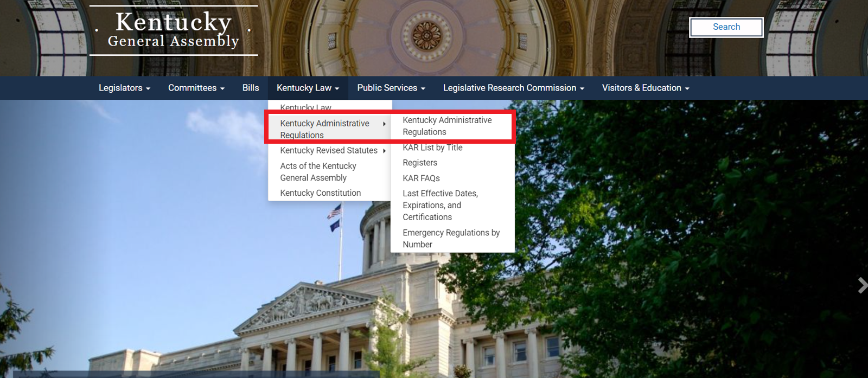Open Legislative Research Commission menu
Image resolution: width=868 pixels, height=378 pixels.
pos(513,88)
